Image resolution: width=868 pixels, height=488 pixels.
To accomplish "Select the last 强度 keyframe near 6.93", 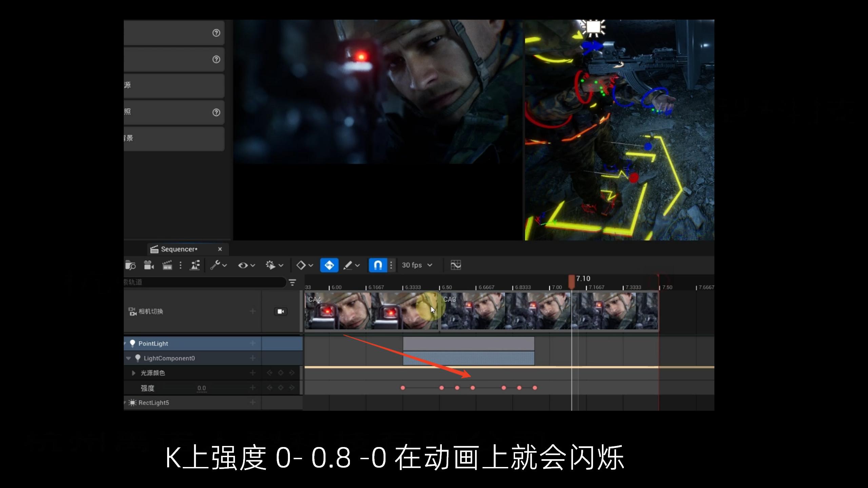I will (535, 388).
